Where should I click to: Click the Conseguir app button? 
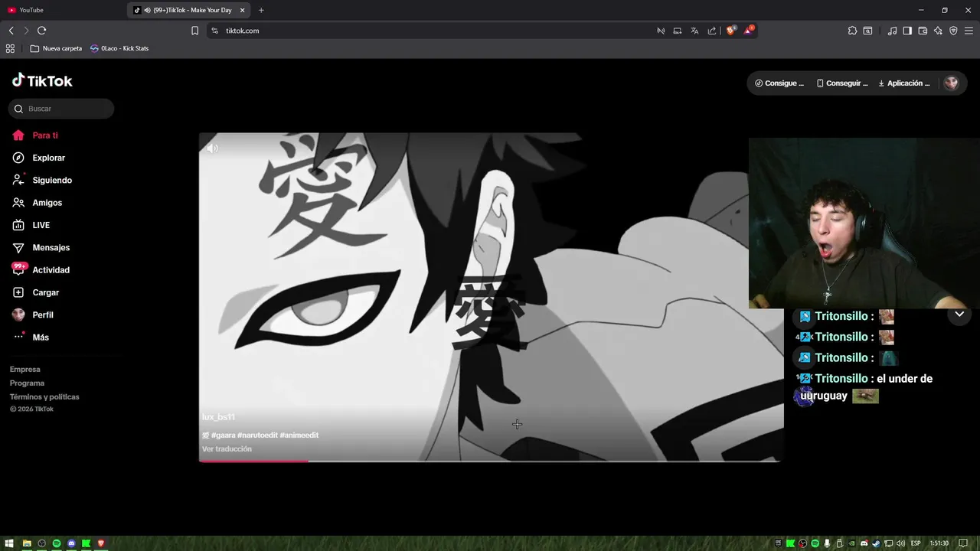pyautogui.click(x=842, y=83)
